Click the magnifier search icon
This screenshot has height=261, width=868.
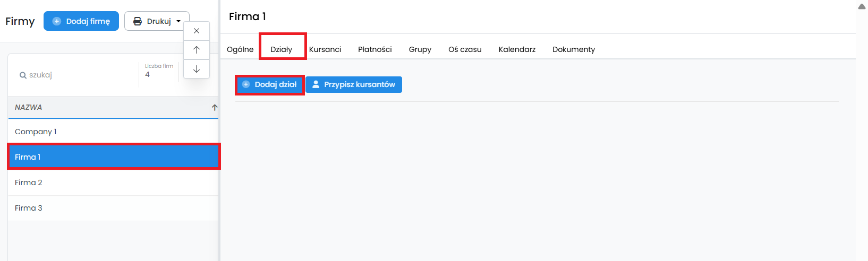click(23, 75)
